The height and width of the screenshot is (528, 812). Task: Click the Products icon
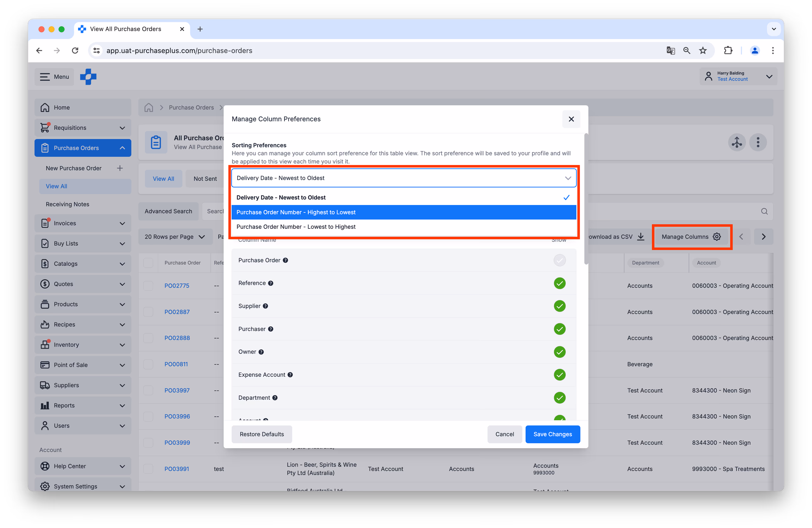tap(45, 304)
